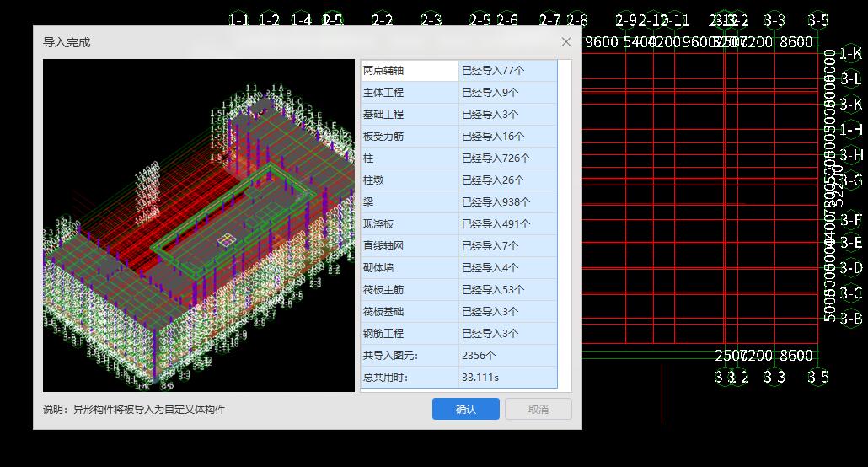Screen dimensions: 868x467
Task: Click axis marker 1-1 in drawing
Action: (238, 20)
